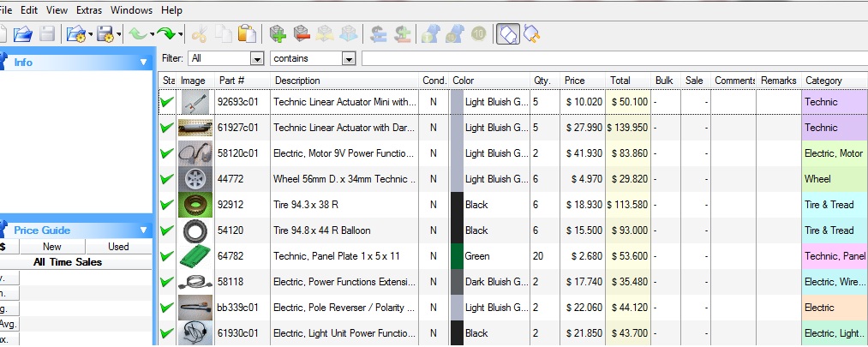
Task: Select the 'Electric, Motor' category cell
Action: point(835,153)
